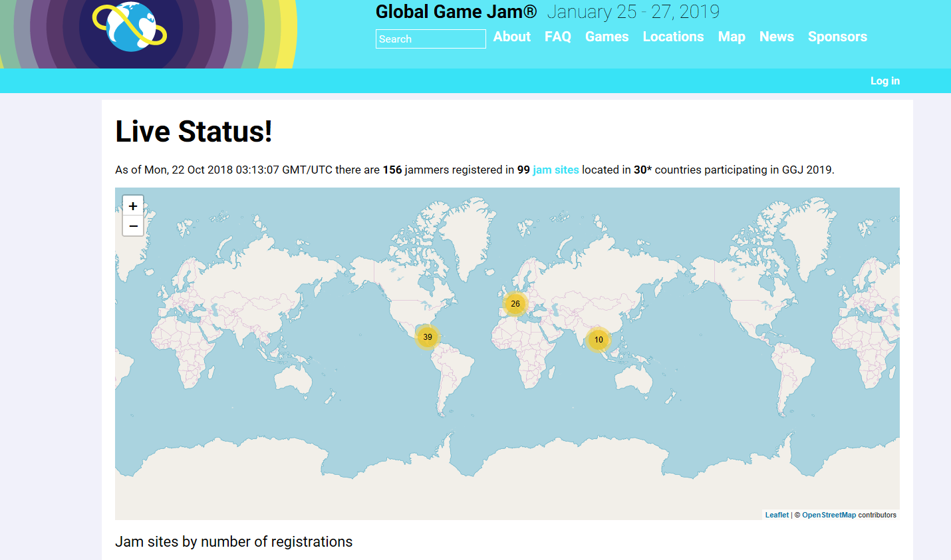The width and height of the screenshot is (951, 560).
Task: Click the '156' jammers count
Action: [392, 170]
